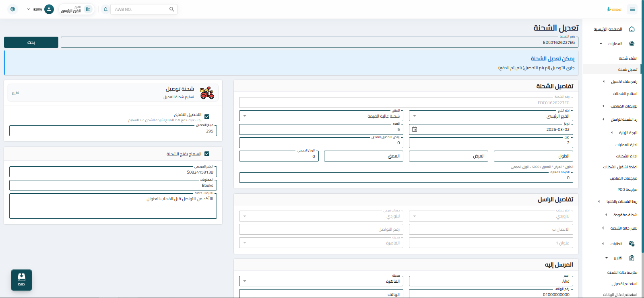This screenshot has width=644, height=298.
Task: Collapse the العمليات sidebar section
Action: tap(601, 43)
